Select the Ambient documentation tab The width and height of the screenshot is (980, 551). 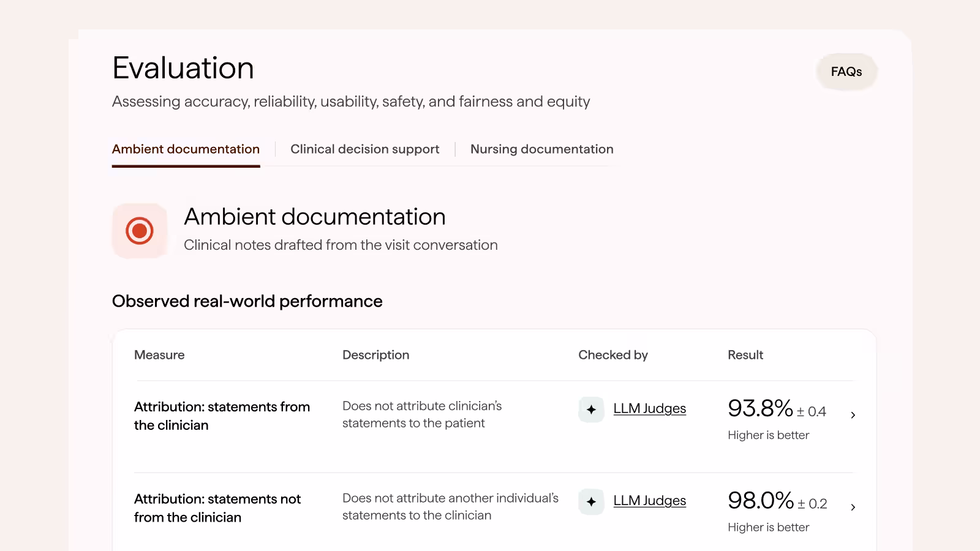pyautogui.click(x=186, y=149)
